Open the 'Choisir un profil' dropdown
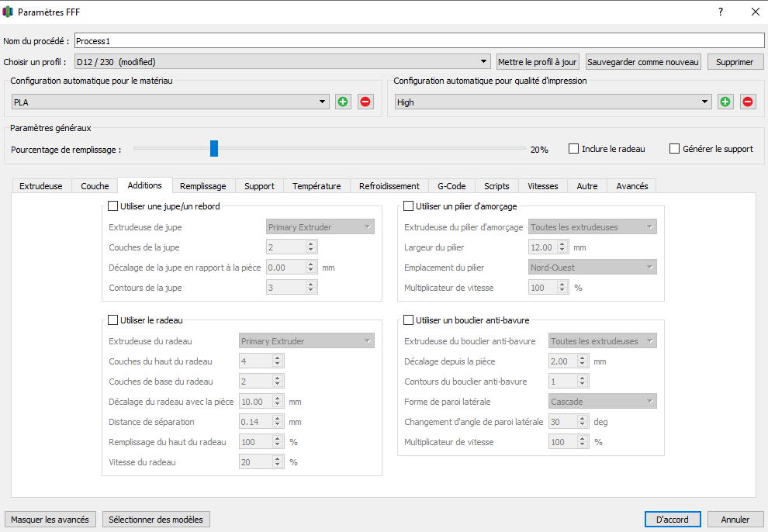The height and width of the screenshot is (532, 768). [282, 62]
